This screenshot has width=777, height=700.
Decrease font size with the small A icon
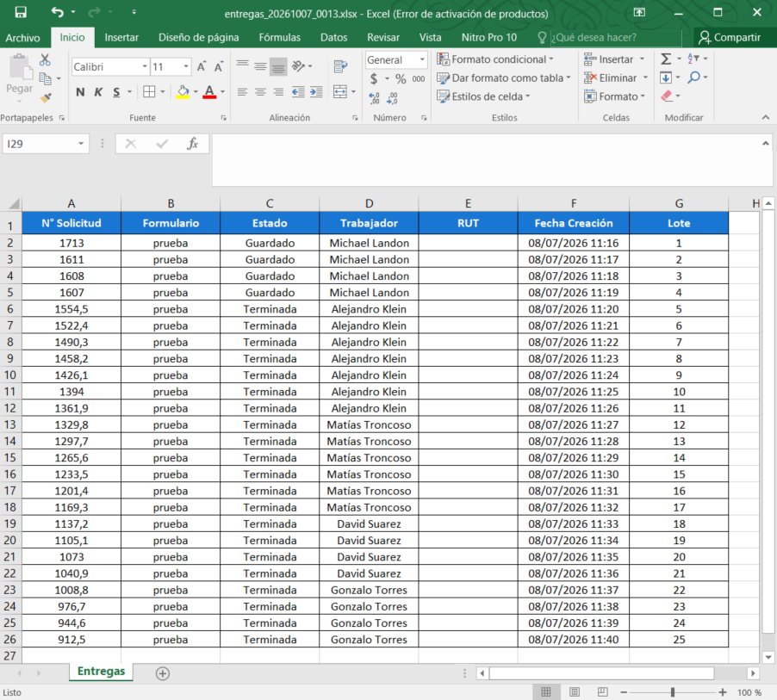218,67
